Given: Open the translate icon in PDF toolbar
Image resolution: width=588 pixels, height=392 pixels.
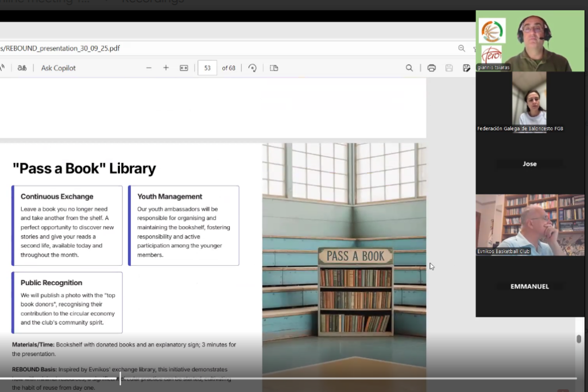Looking at the screenshot, I should click(x=22, y=68).
